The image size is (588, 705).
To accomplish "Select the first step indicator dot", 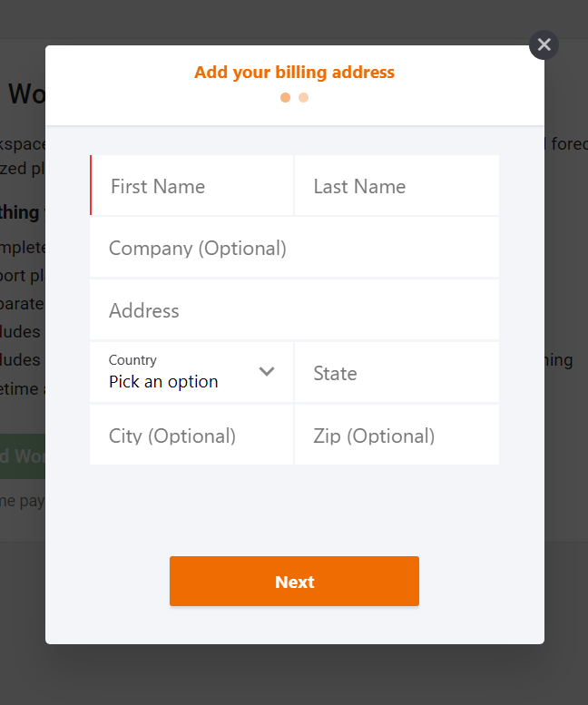I will 285,98.
